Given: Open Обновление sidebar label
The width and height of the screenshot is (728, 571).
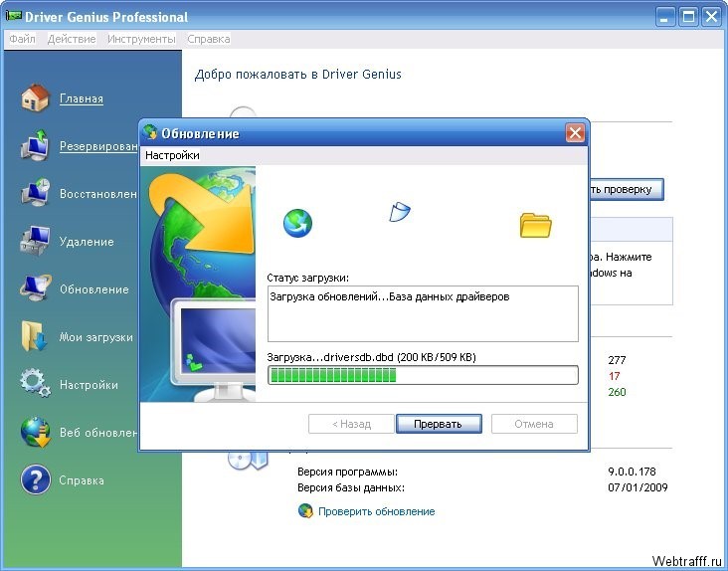Looking at the screenshot, I should coord(94,289).
